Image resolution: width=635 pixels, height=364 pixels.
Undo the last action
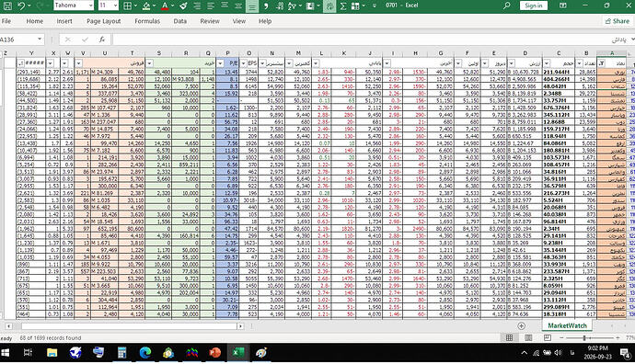21,6
